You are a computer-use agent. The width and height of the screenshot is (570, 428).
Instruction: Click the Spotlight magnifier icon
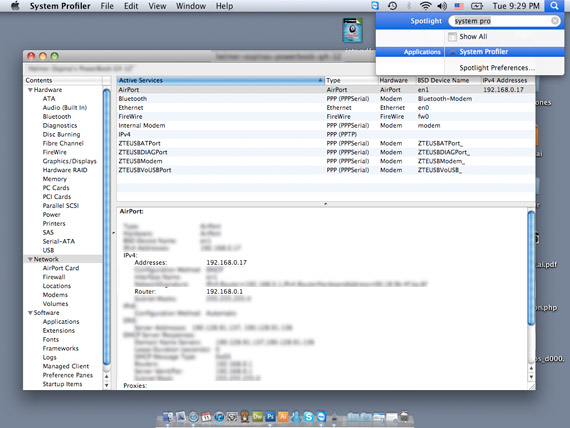(554, 6)
